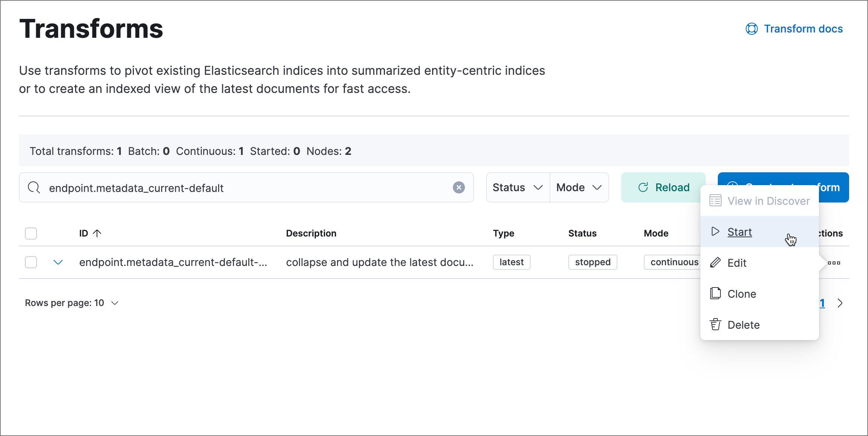The height and width of the screenshot is (436, 868).
Task: Click the next page chevron arrow
Action: [x=840, y=303]
